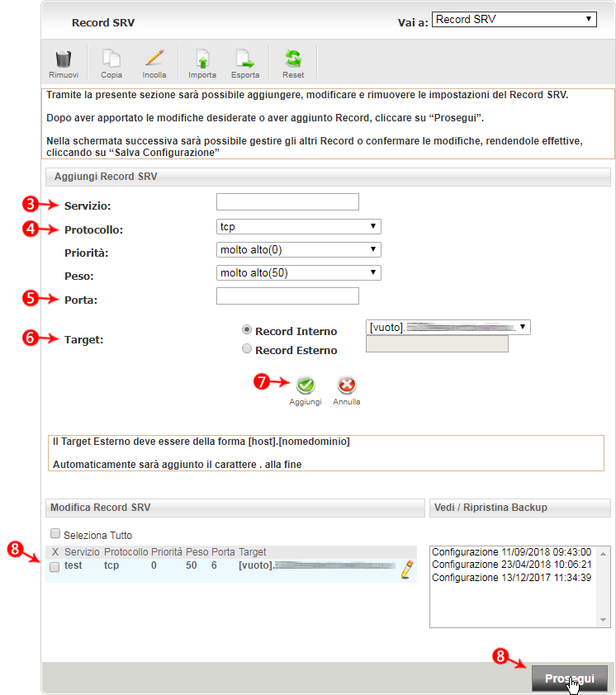
Task: Click the Vedi / Ripristina Backup header
Action: (519, 508)
